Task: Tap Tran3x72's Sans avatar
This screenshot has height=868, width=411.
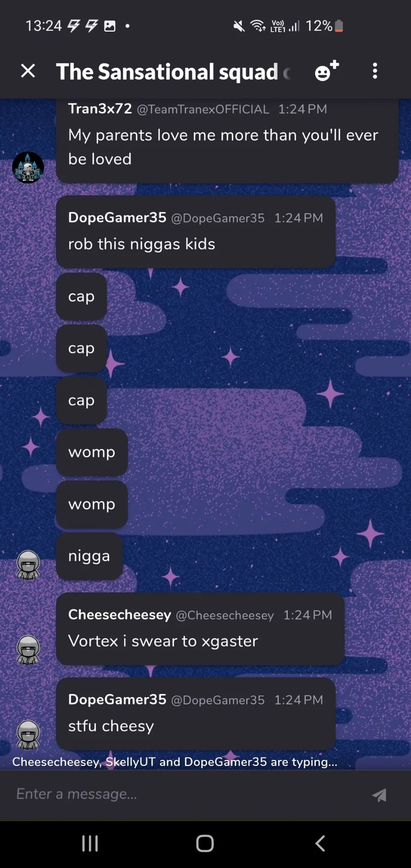Action: pyautogui.click(x=28, y=167)
